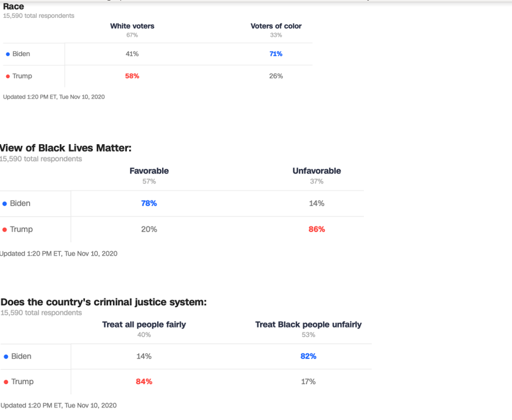
Task: Click the Favorable column header
Action: tap(149, 171)
